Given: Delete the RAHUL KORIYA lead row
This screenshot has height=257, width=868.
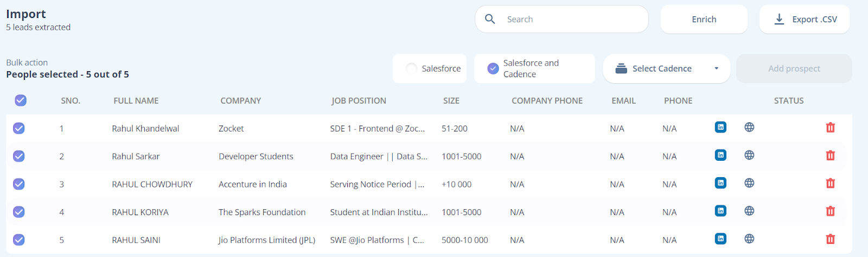Looking at the screenshot, I should pos(830,211).
